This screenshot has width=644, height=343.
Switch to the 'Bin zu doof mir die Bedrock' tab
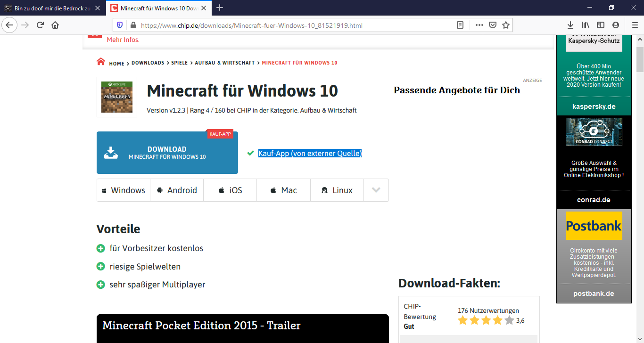[53, 8]
